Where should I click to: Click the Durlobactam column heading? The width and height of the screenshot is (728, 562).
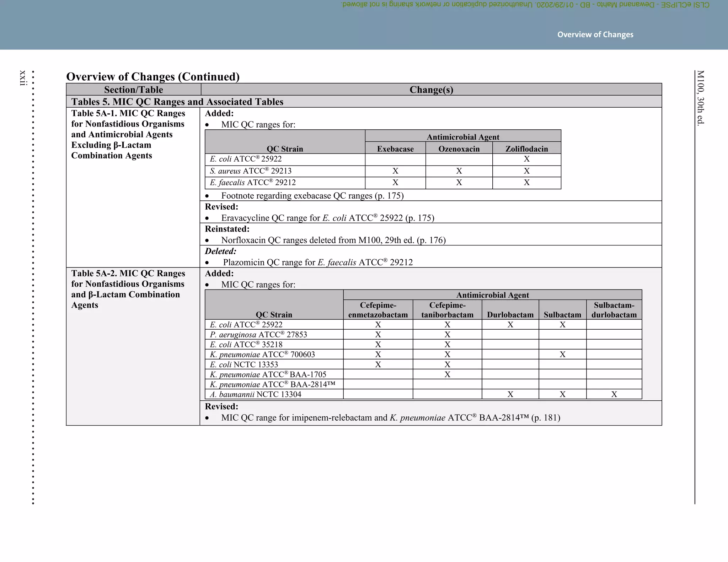tap(510, 315)
